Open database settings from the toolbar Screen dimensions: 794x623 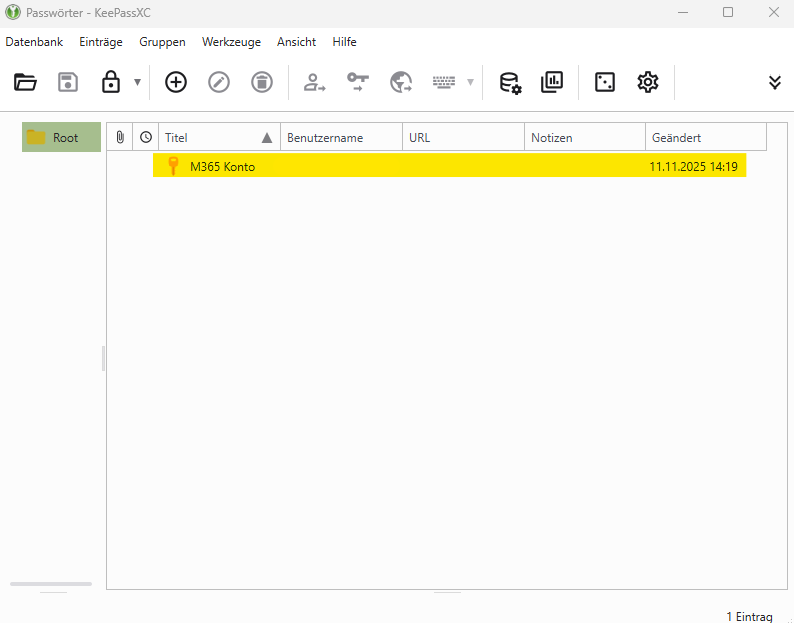point(510,82)
